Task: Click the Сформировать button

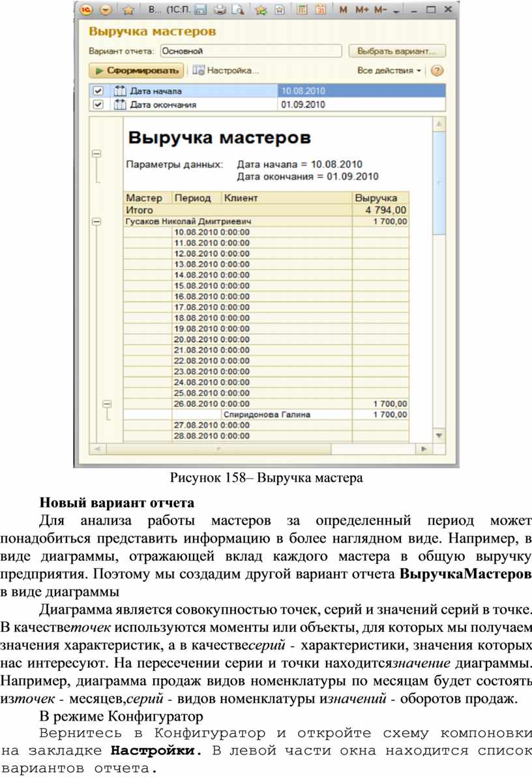Action: point(136,70)
